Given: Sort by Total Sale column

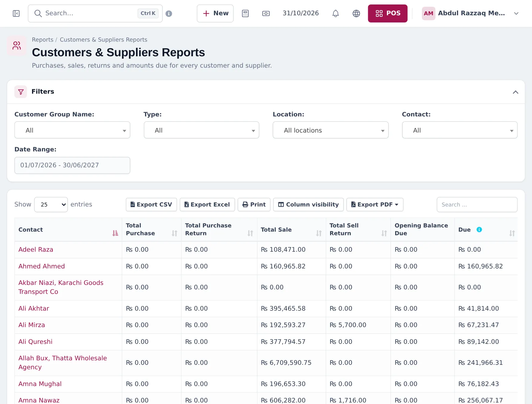Looking at the screenshot, I should click(319, 233).
